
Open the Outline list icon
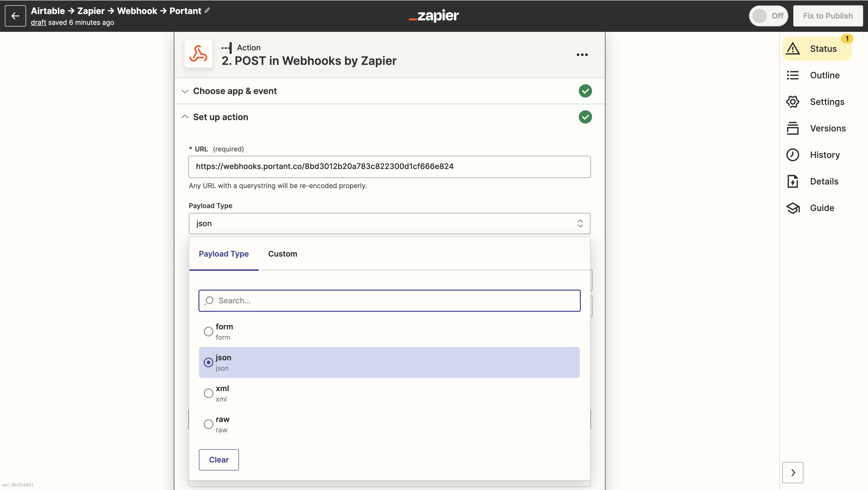click(x=793, y=75)
